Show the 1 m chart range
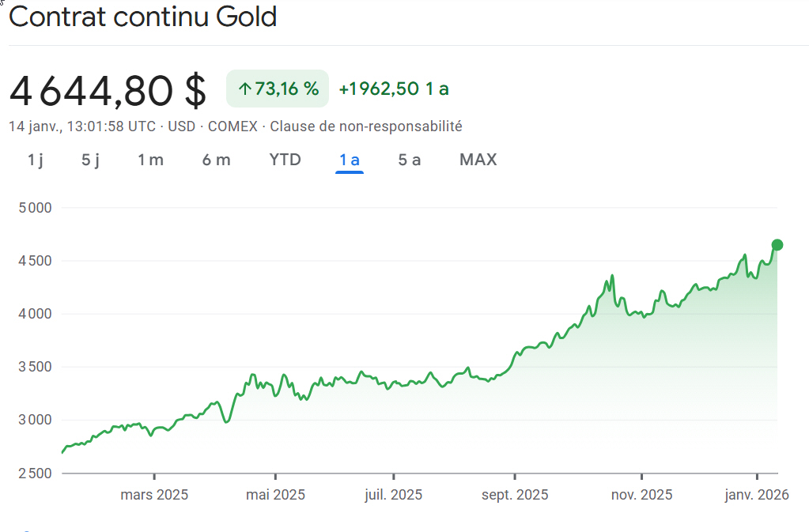 (x=150, y=160)
